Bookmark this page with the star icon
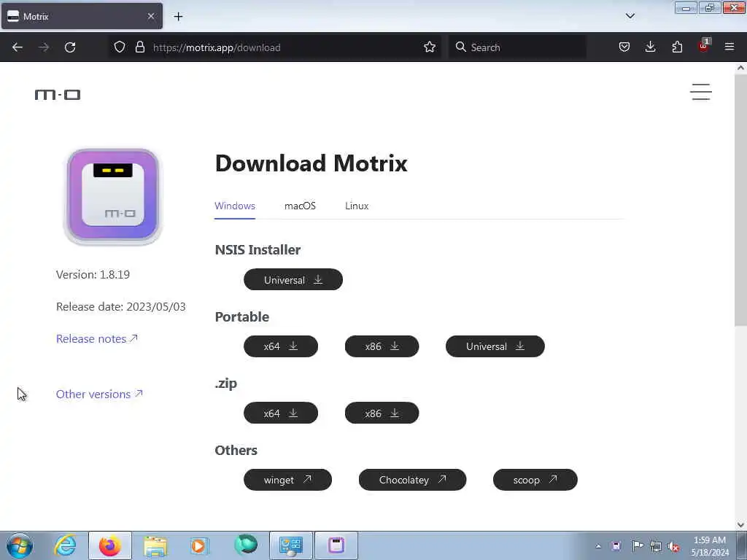This screenshot has height=560, width=747. point(429,47)
